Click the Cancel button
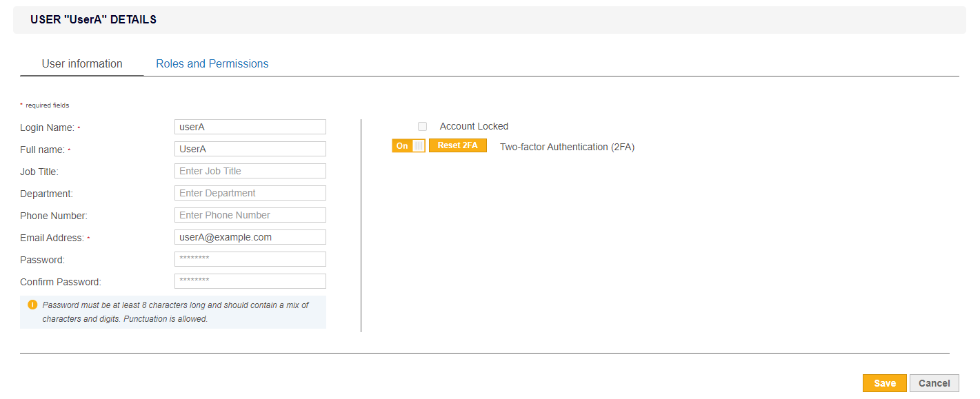 click(x=934, y=382)
